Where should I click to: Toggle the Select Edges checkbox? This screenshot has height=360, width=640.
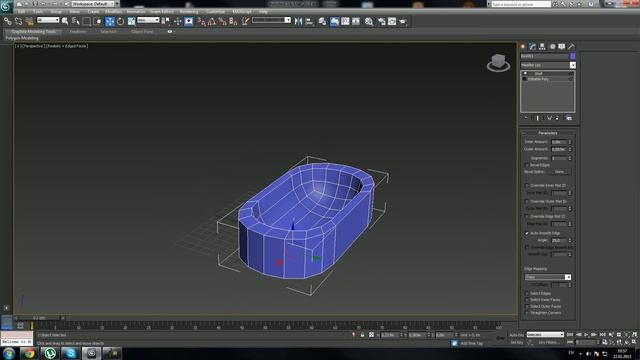pyautogui.click(x=527, y=293)
